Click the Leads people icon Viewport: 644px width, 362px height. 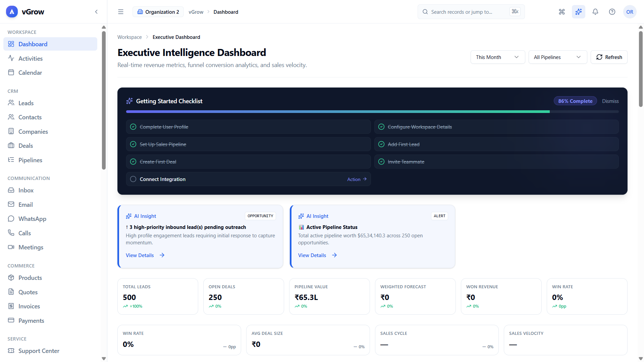tap(11, 103)
